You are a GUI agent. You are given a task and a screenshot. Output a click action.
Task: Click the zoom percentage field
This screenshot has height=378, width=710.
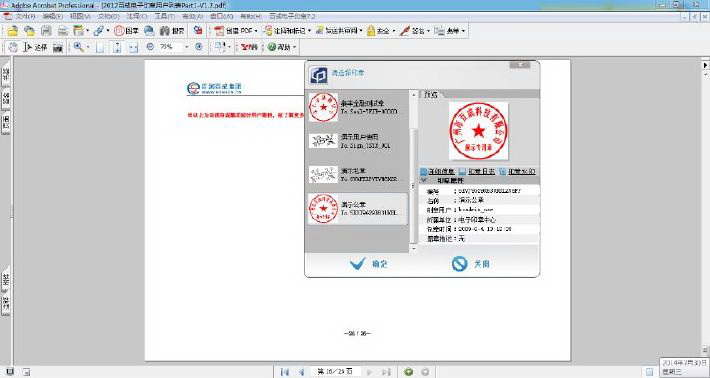point(170,47)
